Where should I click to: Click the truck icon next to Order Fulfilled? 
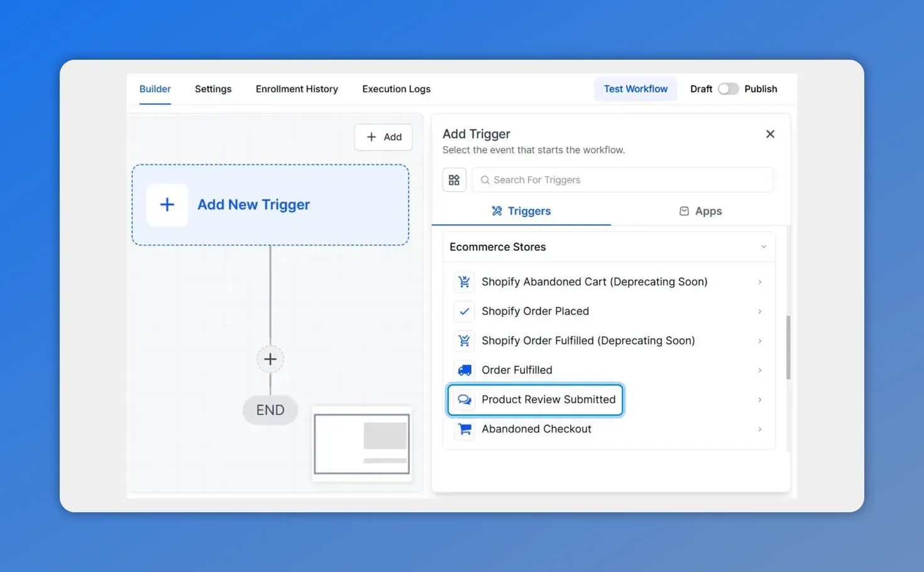(x=464, y=370)
